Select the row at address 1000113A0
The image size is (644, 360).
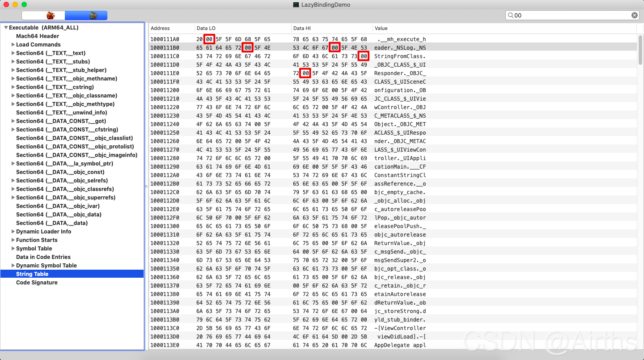tap(393, 311)
